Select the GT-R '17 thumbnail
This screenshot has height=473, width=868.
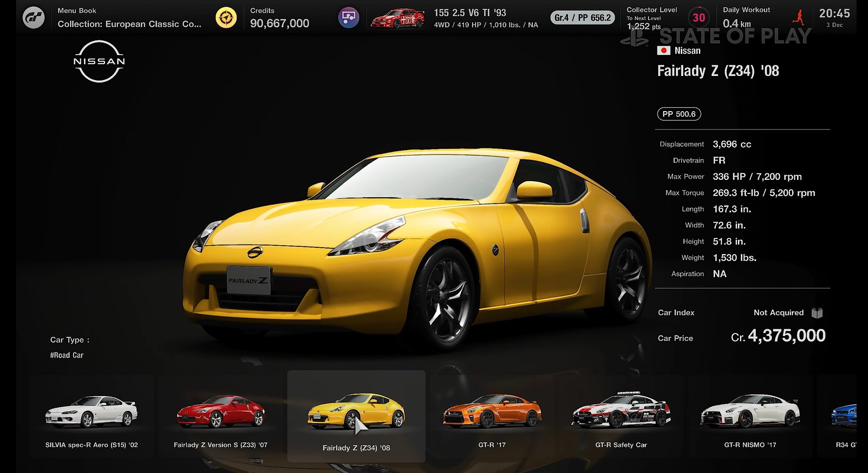click(492, 416)
